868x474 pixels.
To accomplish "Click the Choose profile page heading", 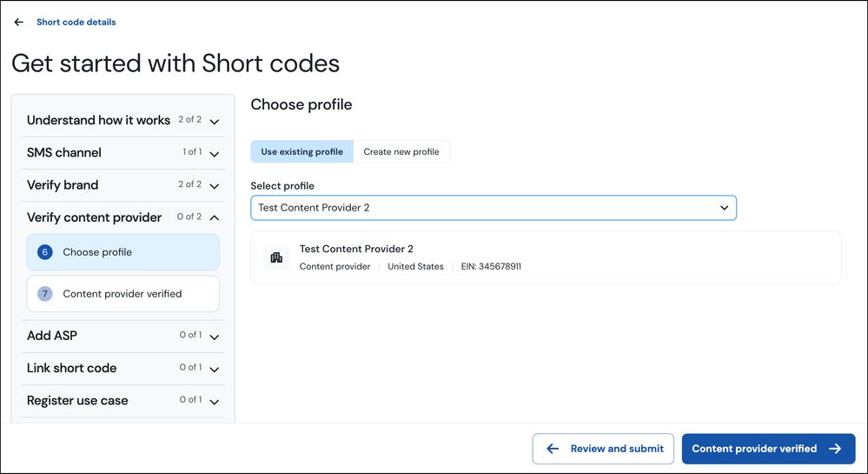I will [301, 104].
